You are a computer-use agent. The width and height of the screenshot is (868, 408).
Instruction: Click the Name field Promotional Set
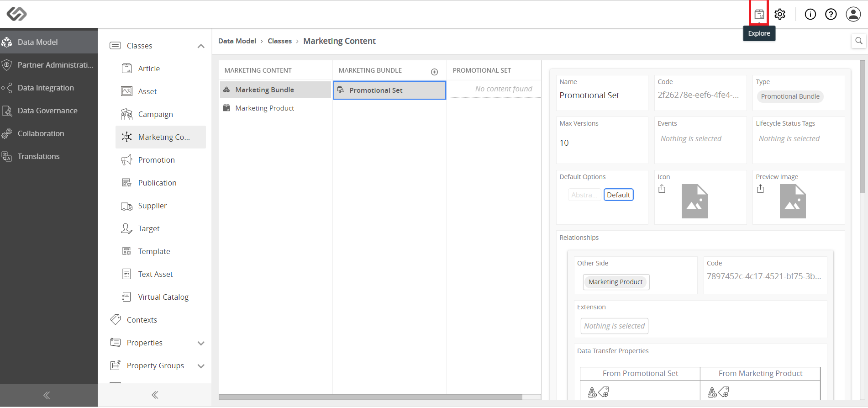tap(589, 95)
